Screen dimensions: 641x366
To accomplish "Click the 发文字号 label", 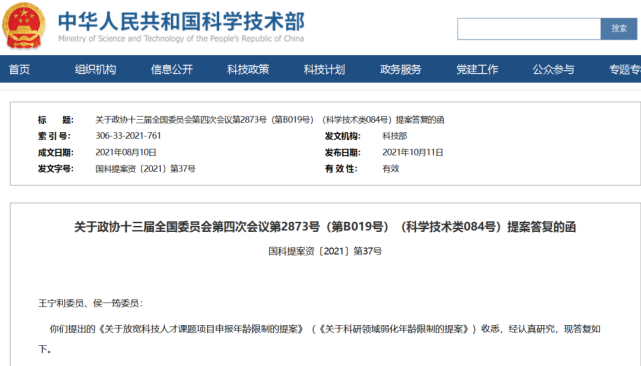I will (56, 168).
